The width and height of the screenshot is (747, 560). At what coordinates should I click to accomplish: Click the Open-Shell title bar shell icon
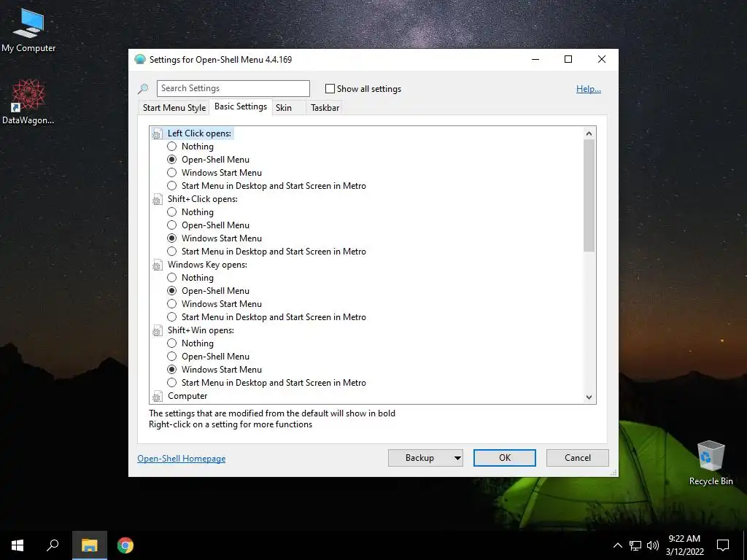(x=140, y=60)
